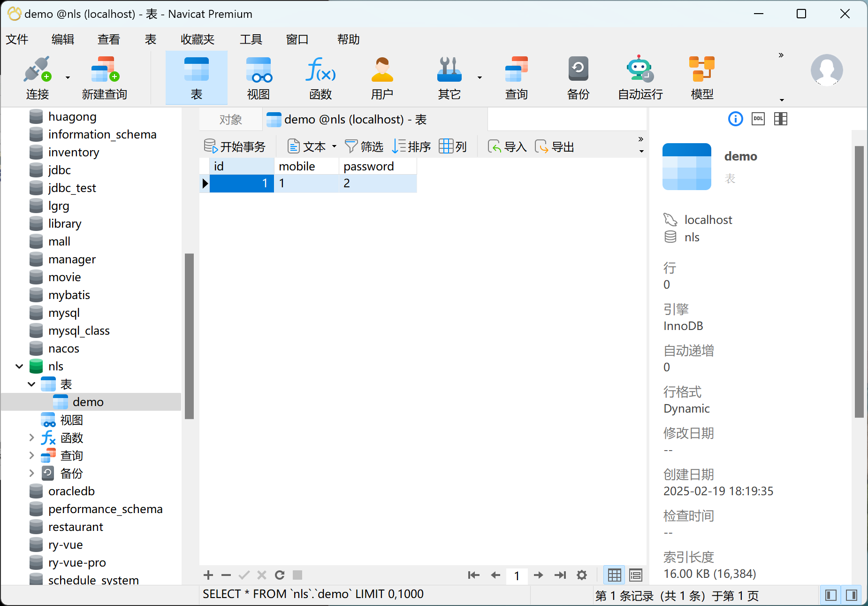This screenshot has width=868, height=606.
Task: Click the password column header
Action: tap(378, 166)
